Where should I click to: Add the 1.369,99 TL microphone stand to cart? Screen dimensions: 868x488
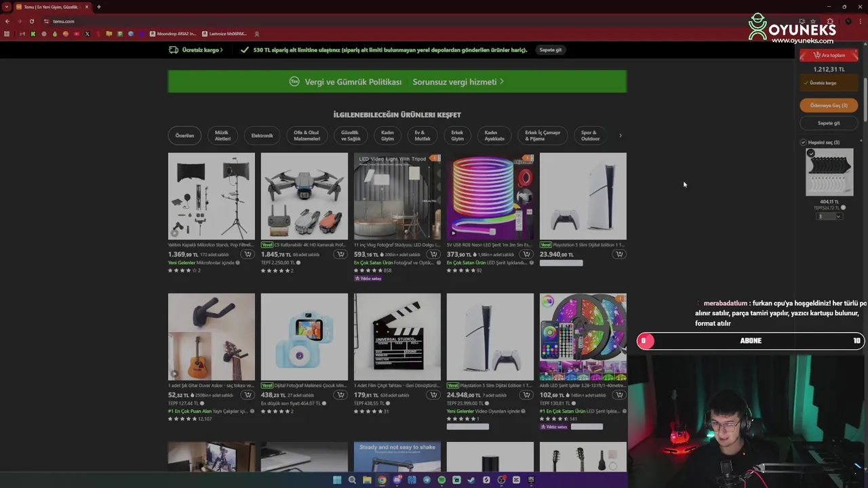click(248, 254)
